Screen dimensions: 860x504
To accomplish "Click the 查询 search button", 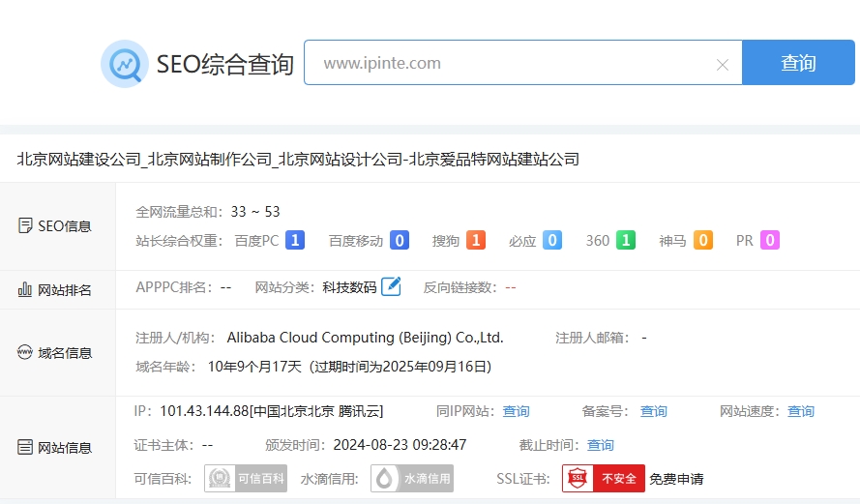I will 798,63.
